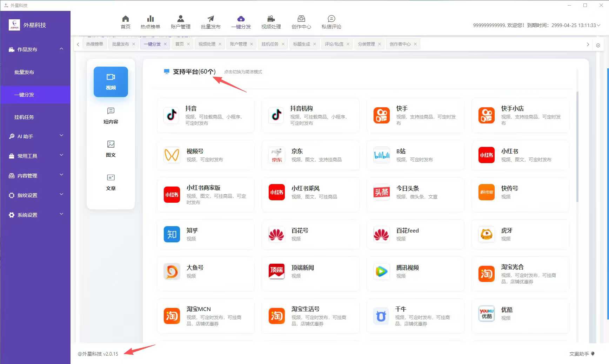Expand the 系统设置 sidebar section

coord(35,215)
